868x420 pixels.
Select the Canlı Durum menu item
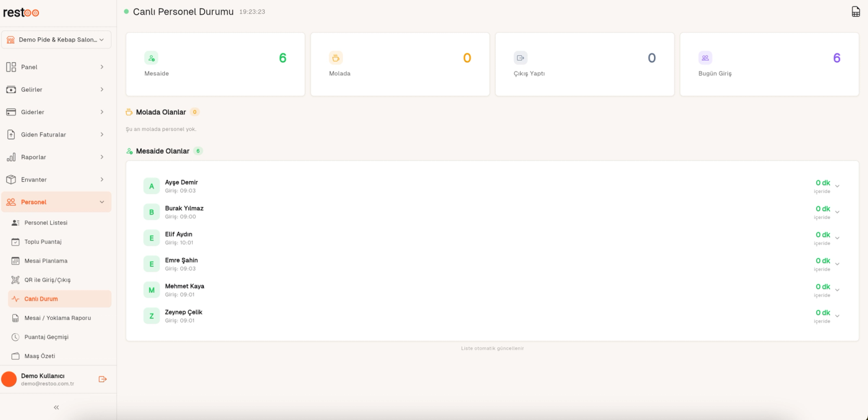tap(60, 299)
